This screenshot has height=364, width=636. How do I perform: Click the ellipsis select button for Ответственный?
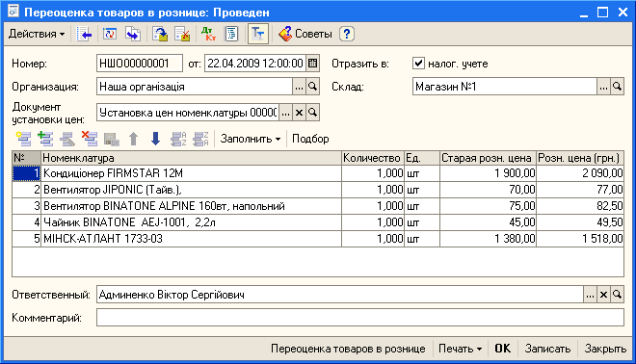[590, 295]
